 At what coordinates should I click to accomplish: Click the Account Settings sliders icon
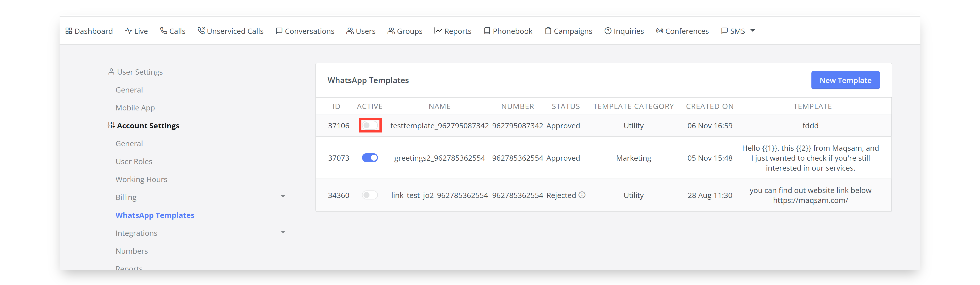[x=111, y=125]
